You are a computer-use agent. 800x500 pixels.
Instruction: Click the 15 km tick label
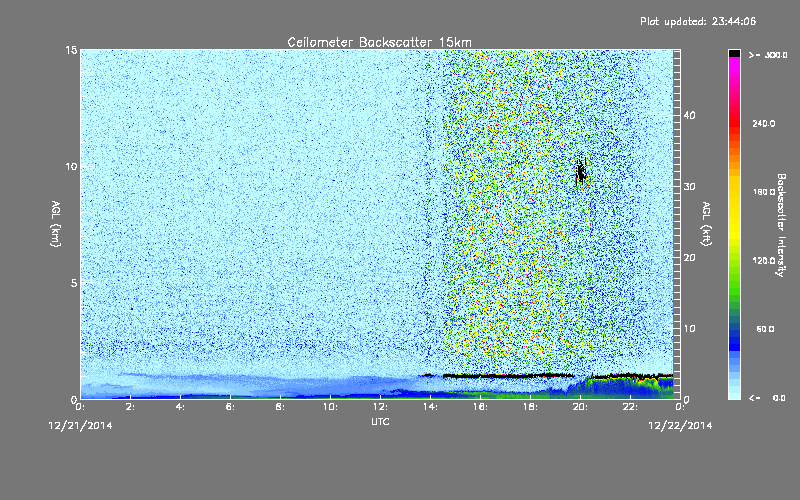pyautogui.click(x=71, y=50)
